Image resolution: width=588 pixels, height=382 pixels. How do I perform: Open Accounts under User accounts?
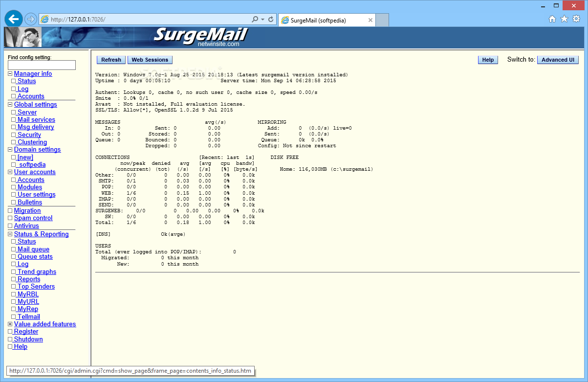(x=31, y=180)
